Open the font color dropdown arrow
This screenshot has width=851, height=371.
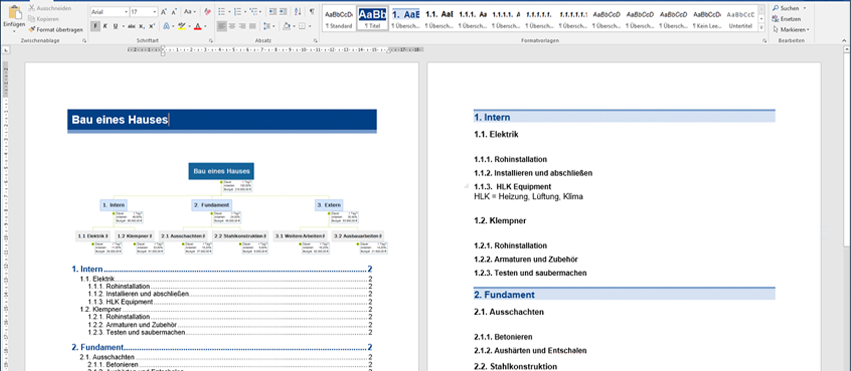205,26
